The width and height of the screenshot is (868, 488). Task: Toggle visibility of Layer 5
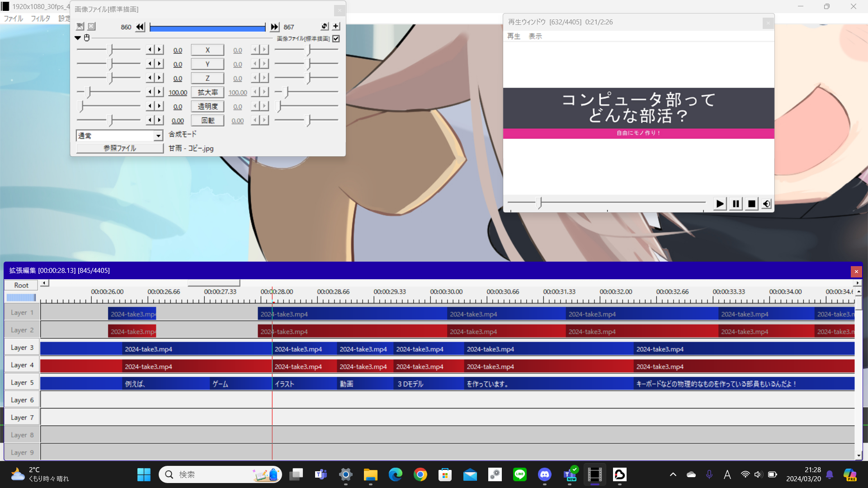(x=22, y=383)
